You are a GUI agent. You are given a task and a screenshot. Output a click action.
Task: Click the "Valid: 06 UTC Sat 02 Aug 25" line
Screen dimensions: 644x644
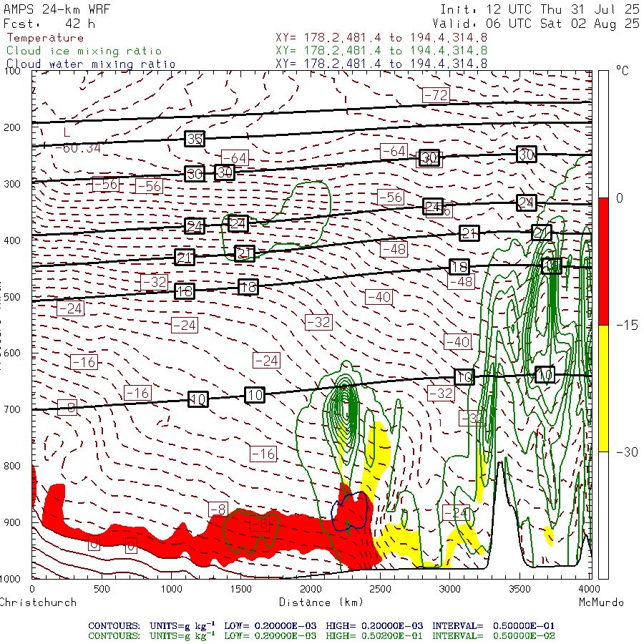[536, 24]
